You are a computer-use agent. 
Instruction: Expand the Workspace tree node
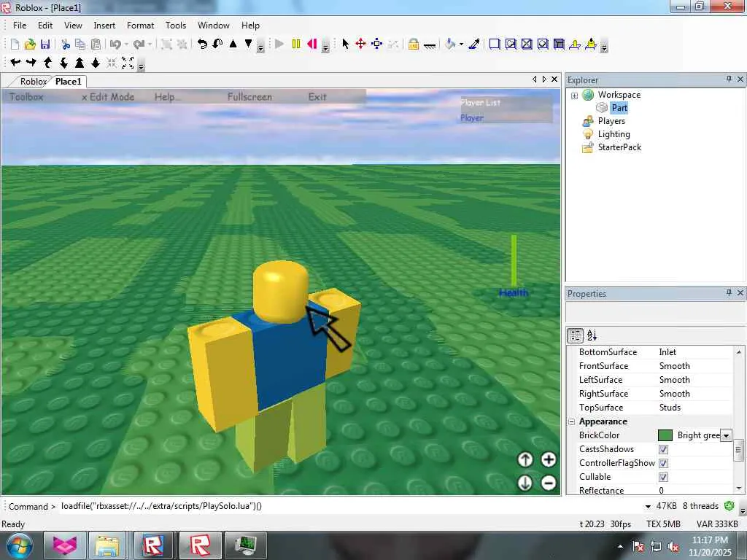(575, 96)
